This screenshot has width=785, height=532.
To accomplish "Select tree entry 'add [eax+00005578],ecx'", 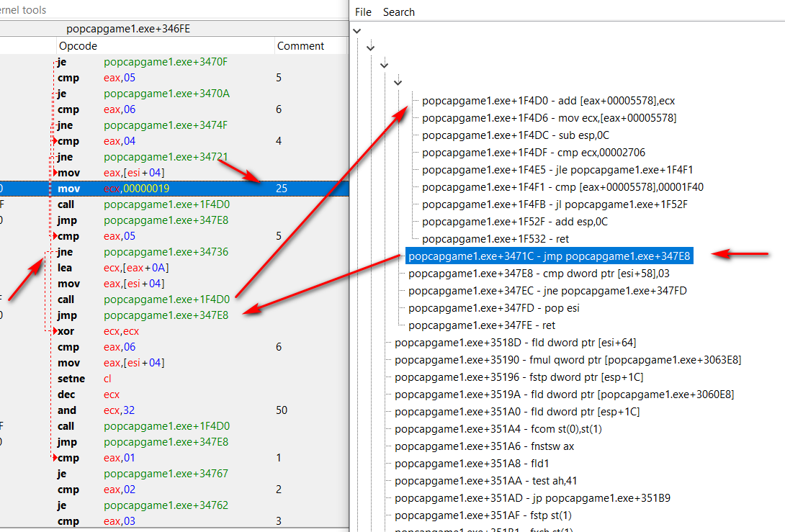I will pyautogui.click(x=548, y=101).
